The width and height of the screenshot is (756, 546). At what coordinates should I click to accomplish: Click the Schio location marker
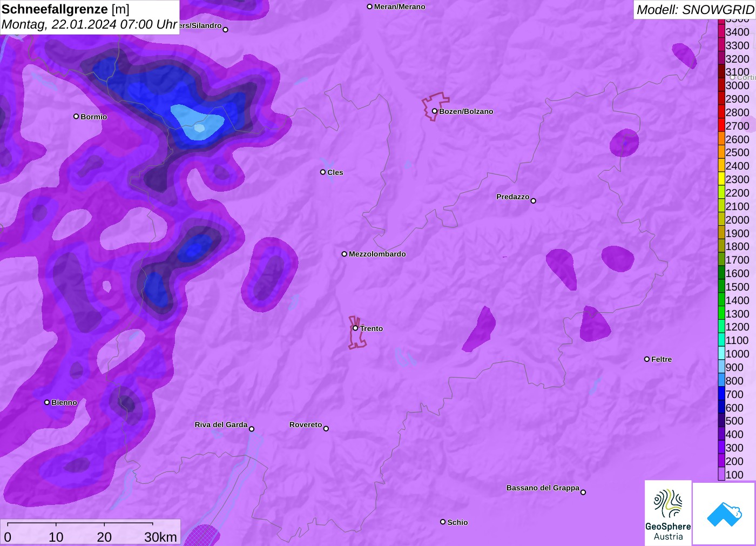443,522
